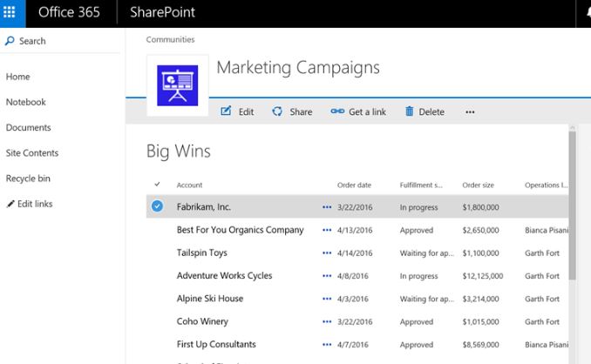591x364 pixels.
Task: Open the toolbar more options ellipsis
Action: point(470,111)
